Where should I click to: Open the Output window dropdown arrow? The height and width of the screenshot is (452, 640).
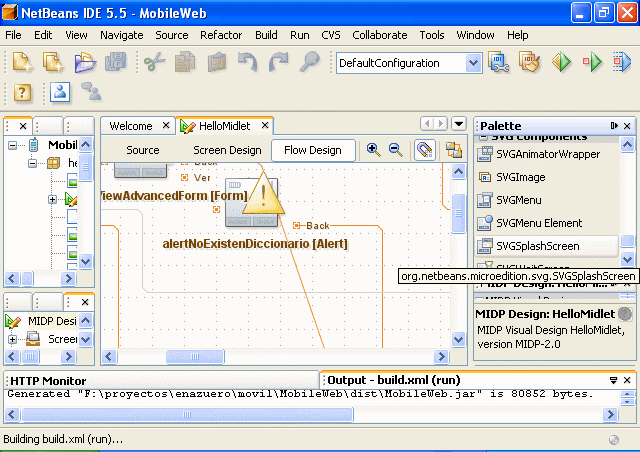613,380
